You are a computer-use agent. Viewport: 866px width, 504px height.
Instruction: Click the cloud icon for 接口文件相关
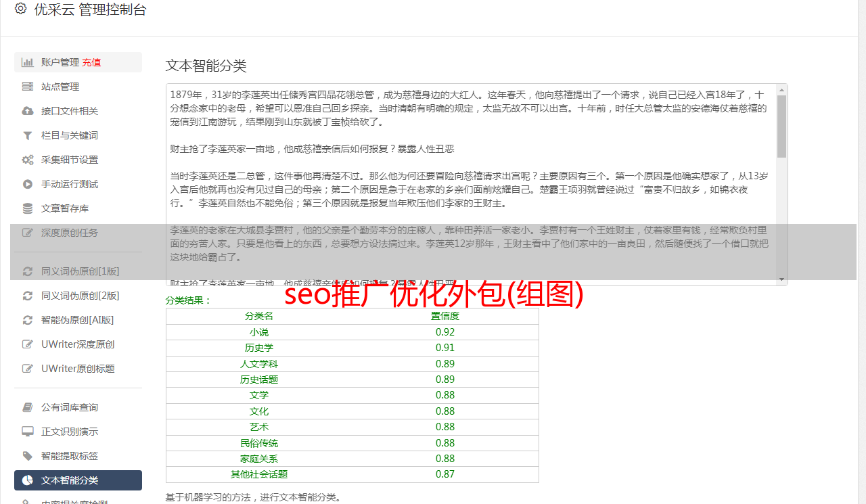[x=28, y=111]
